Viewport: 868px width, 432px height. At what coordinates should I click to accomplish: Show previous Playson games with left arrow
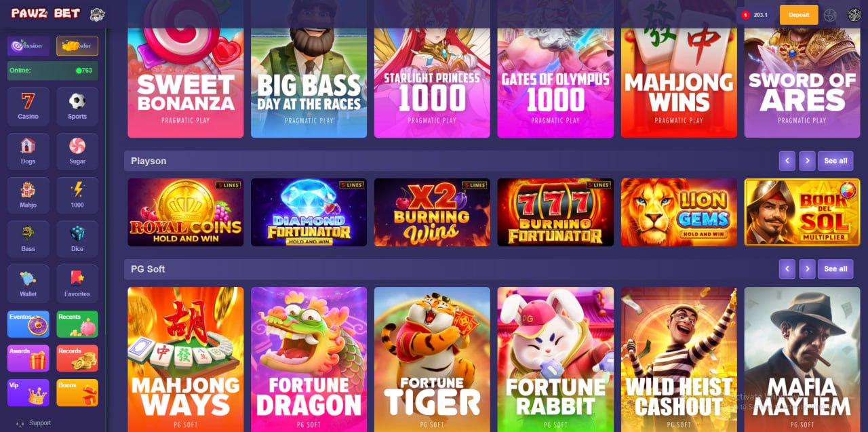[x=787, y=161]
